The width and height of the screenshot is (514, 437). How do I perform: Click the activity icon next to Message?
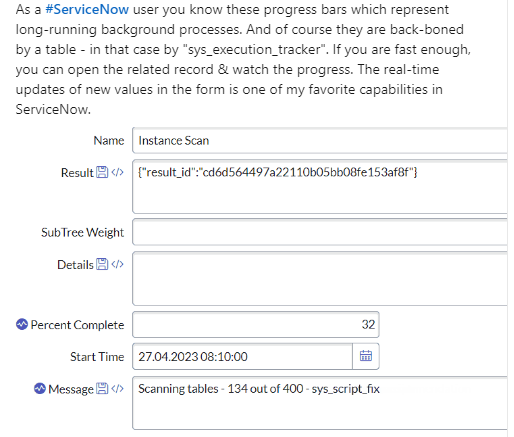(x=40, y=388)
